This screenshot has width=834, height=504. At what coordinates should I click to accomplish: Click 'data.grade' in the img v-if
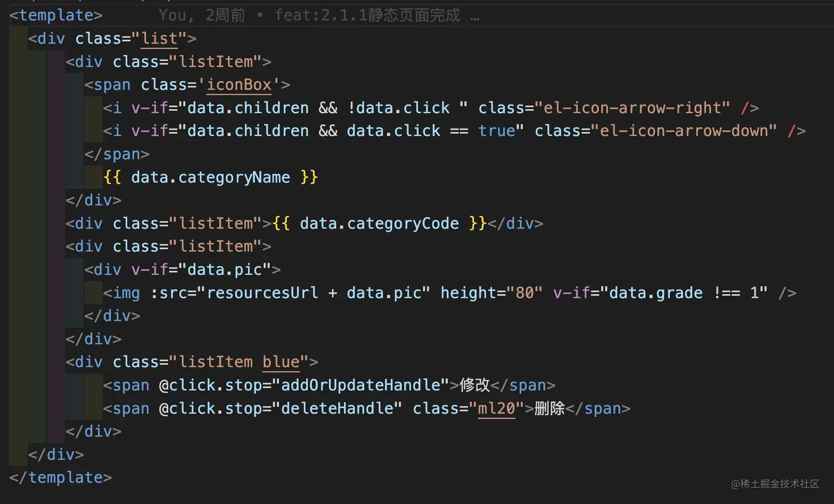point(656,293)
